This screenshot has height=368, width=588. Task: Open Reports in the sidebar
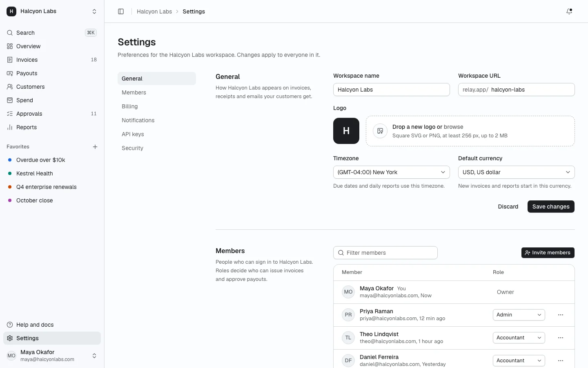[52, 127]
